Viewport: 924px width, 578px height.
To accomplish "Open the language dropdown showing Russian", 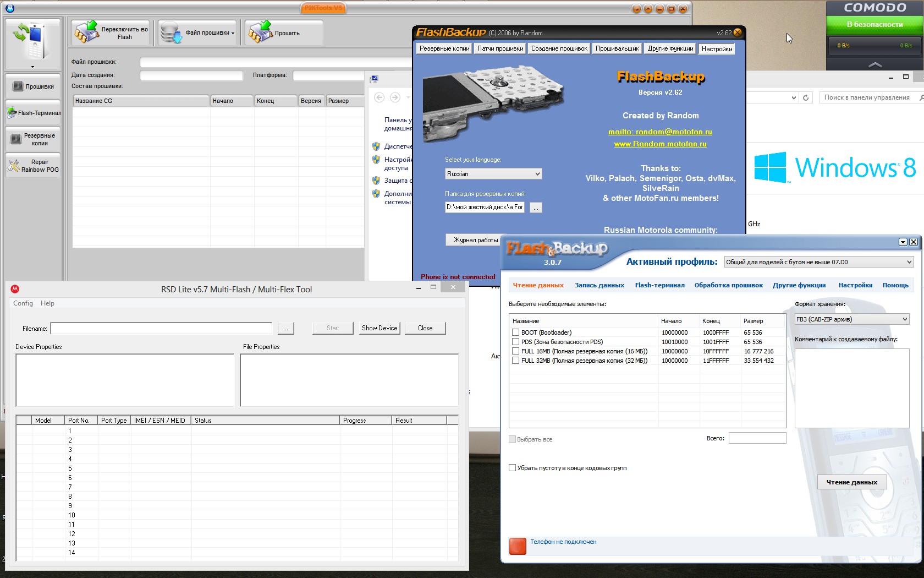I will pos(493,174).
